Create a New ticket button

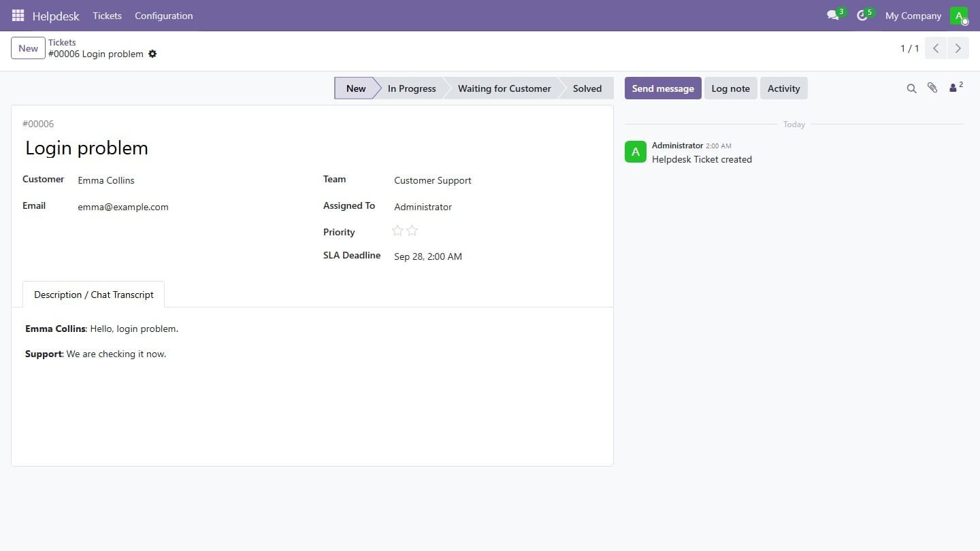tap(28, 48)
